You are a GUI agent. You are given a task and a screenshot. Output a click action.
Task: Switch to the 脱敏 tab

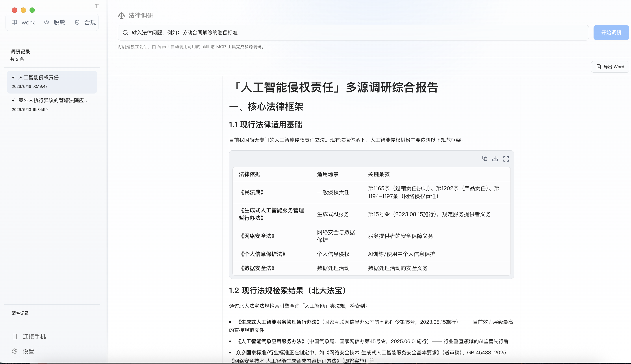point(55,22)
